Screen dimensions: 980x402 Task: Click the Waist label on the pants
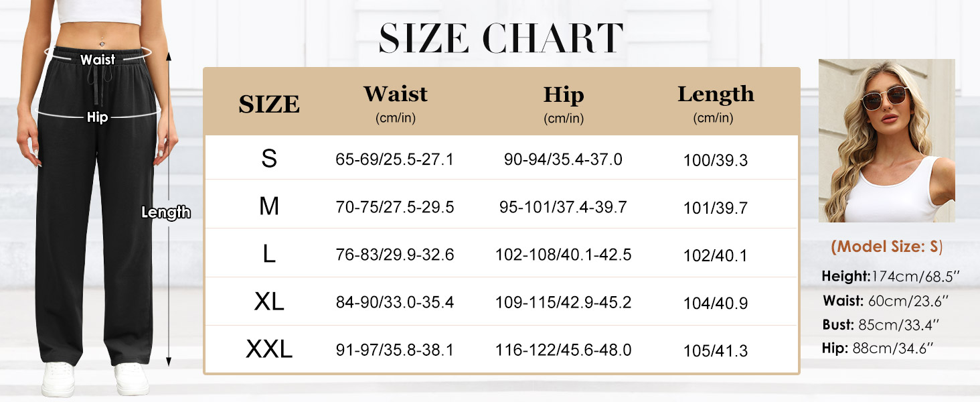coord(98,60)
